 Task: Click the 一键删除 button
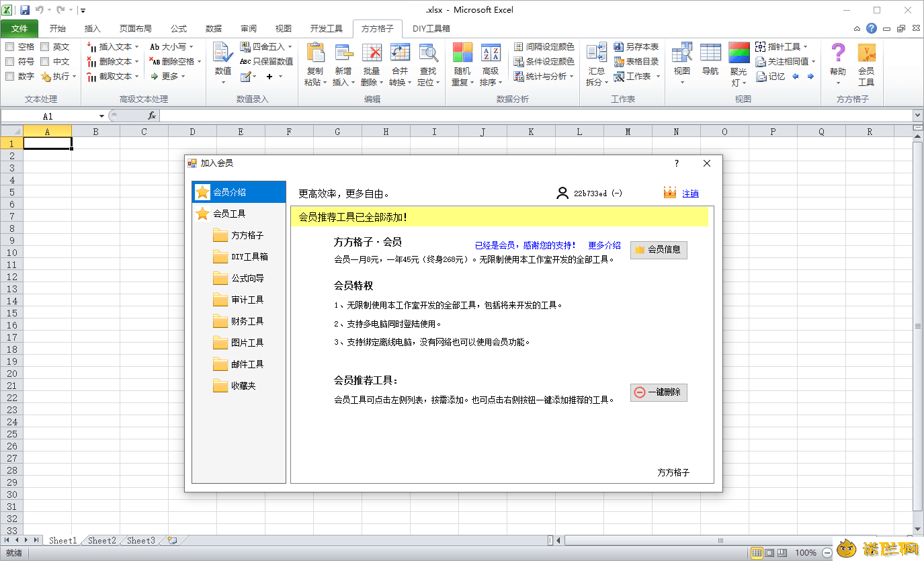[x=659, y=392]
